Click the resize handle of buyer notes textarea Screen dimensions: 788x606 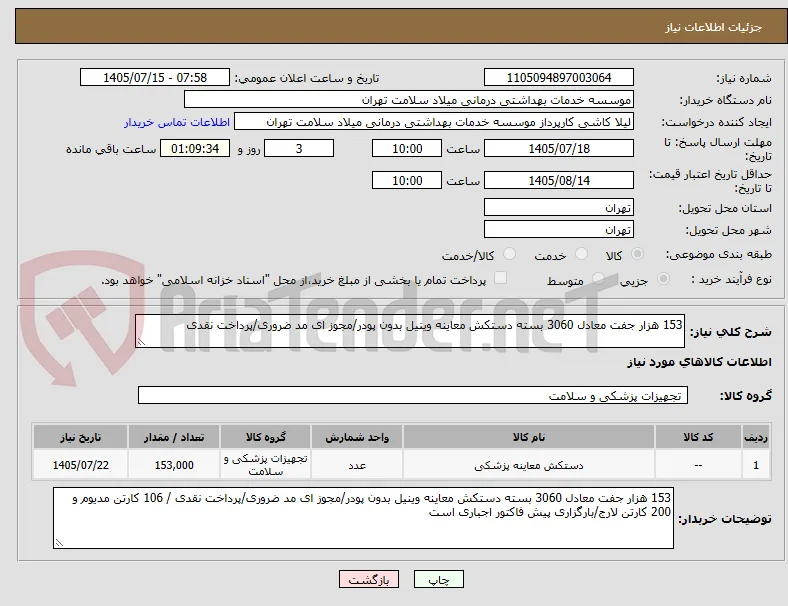point(59,543)
